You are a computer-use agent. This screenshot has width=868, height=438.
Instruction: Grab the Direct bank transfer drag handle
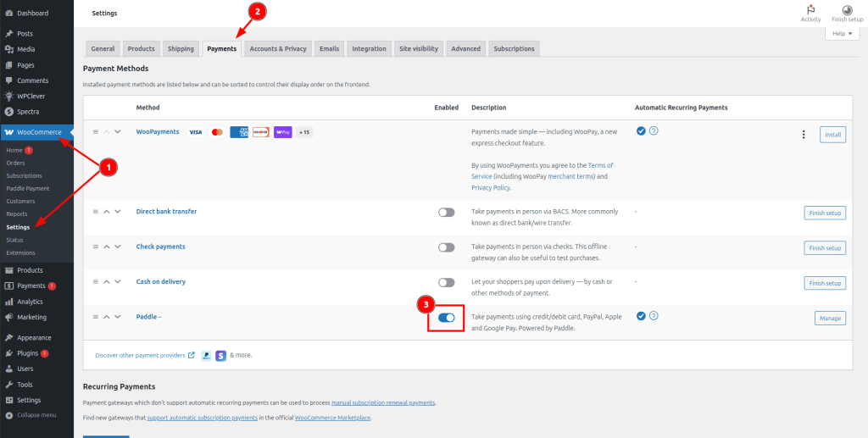(95, 211)
